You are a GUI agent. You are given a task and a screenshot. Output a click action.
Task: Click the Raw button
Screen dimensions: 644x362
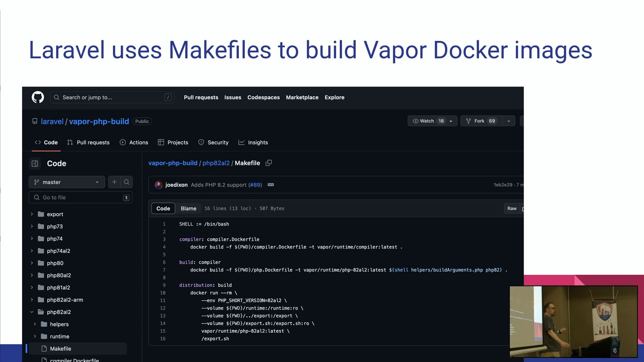(x=512, y=208)
